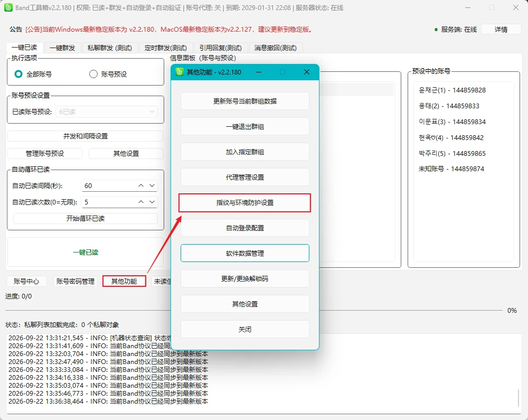This screenshot has width=528, height=420.
Task: Select 未知账号 - 144859874 entry
Action: (x=451, y=169)
